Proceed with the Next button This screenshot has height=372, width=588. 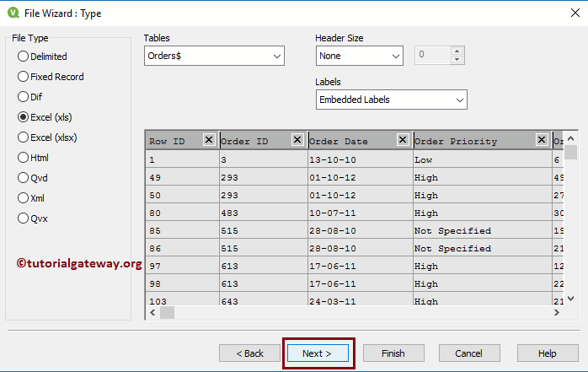click(x=318, y=353)
